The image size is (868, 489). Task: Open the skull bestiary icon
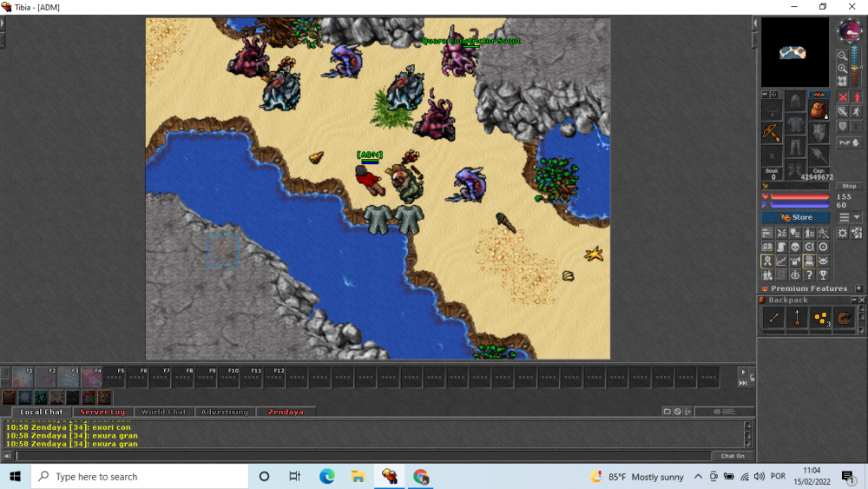pyautogui.click(x=795, y=247)
